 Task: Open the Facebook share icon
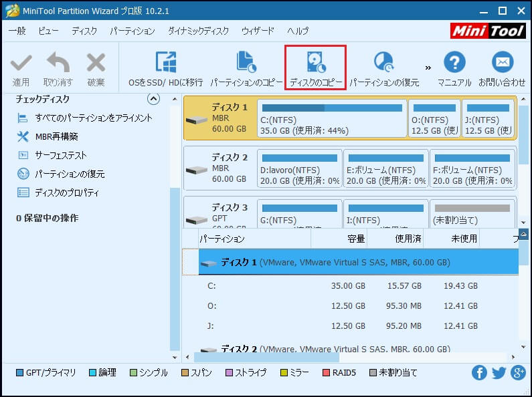[479, 373]
